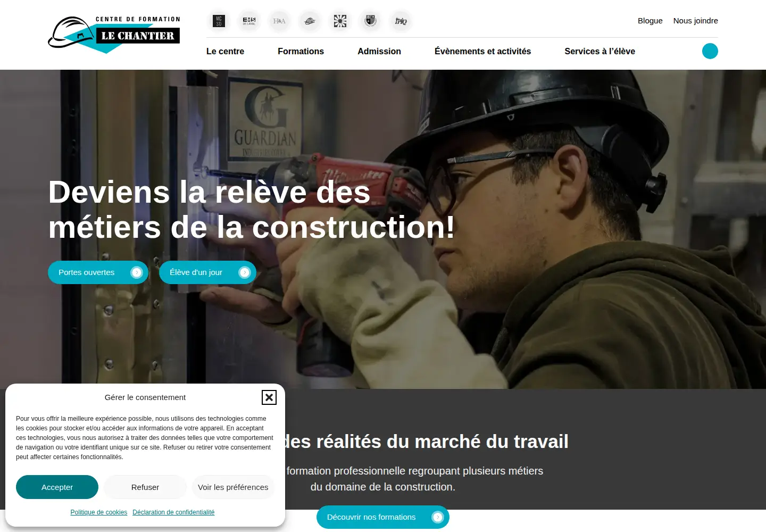Image resolution: width=766 pixels, height=532 pixels.
Task: Open the MCSD partner logo icon
Action: (x=219, y=21)
